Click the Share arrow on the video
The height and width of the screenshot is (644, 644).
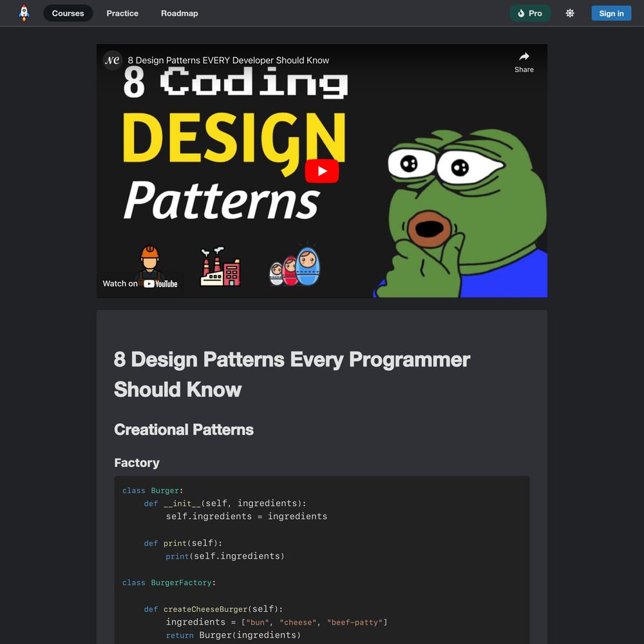[x=524, y=62]
